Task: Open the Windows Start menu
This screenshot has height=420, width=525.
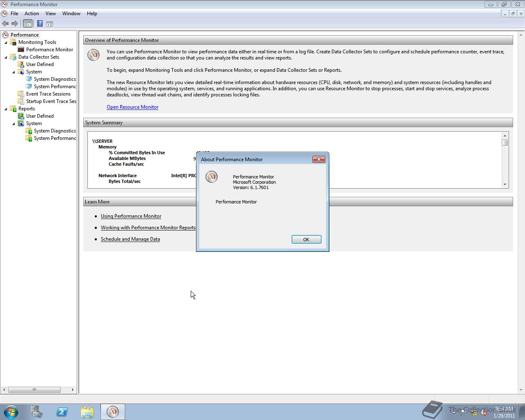Action: tap(11, 412)
